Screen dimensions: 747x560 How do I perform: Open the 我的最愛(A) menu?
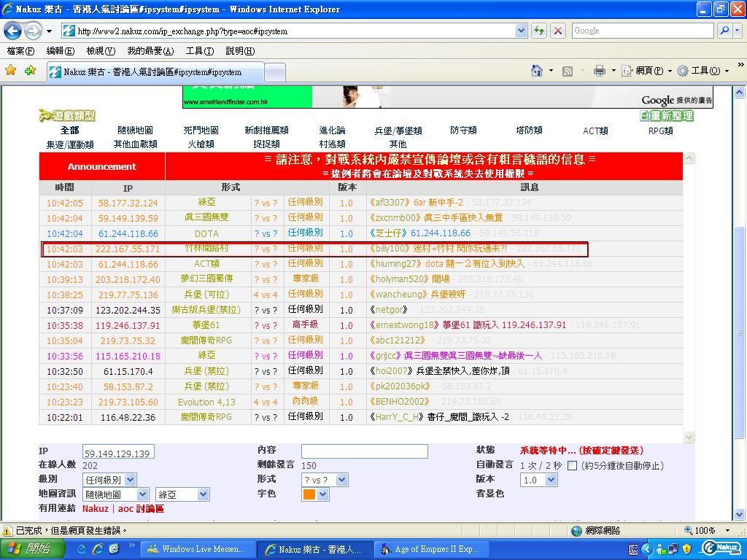[x=150, y=51]
